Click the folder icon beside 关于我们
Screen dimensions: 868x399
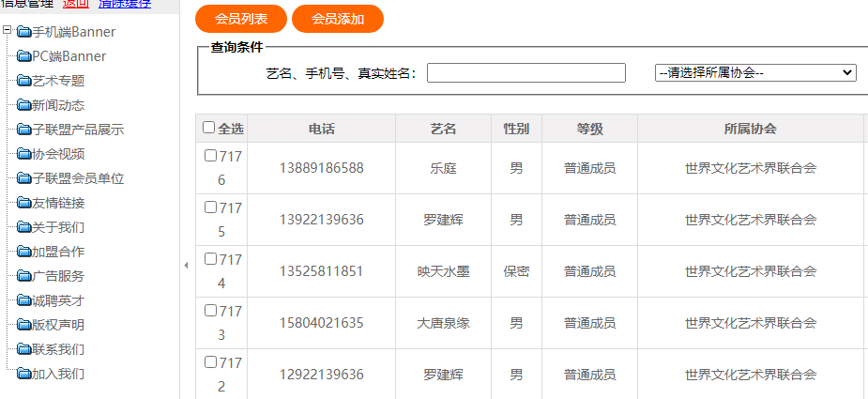click(23, 227)
